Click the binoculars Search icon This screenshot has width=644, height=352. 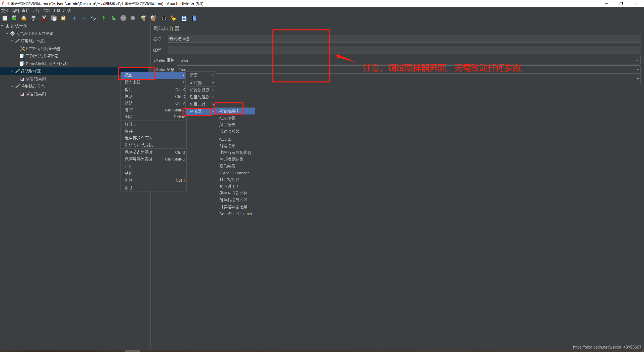click(164, 18)
